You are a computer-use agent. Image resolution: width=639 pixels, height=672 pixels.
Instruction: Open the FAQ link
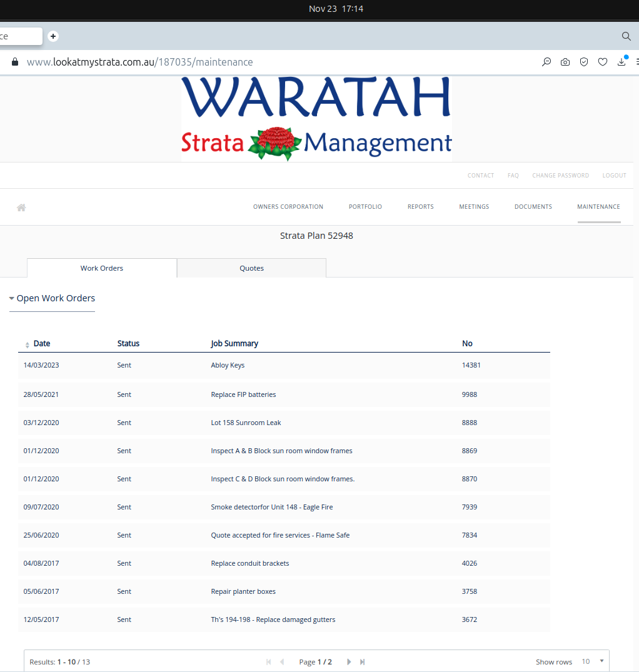pyautogui.click(x=513, y=175)
